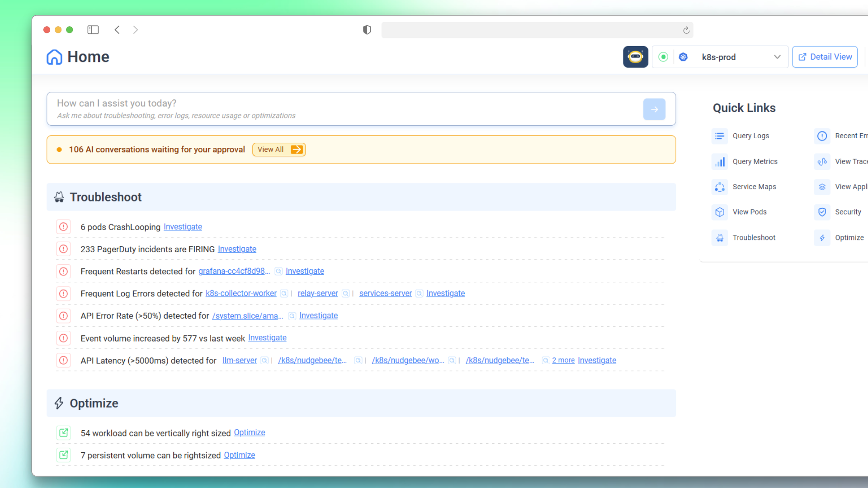The image size is (868, 488).
Task: Click the Home house icon in the header
Action: [x=54, y=57]
